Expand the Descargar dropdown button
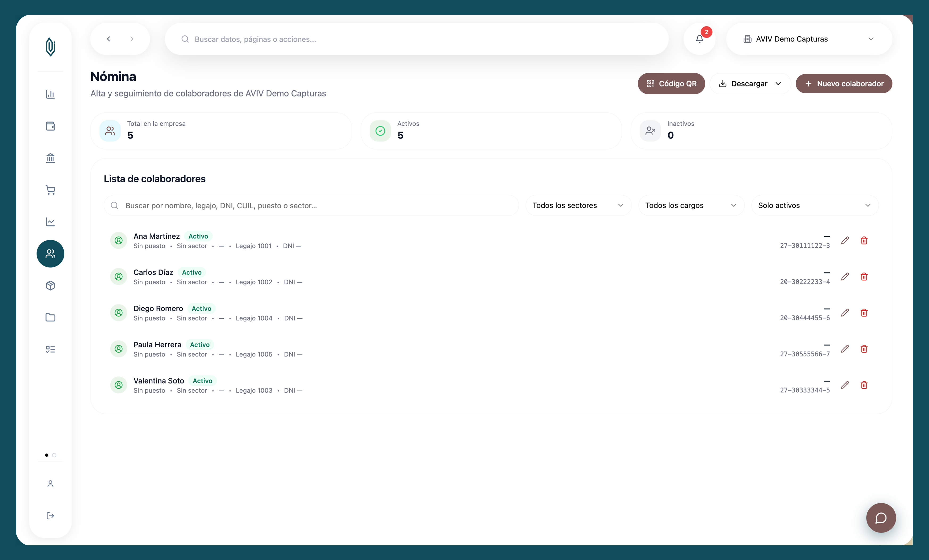Screen dimensions: 929x560 (x=750, y=84)
